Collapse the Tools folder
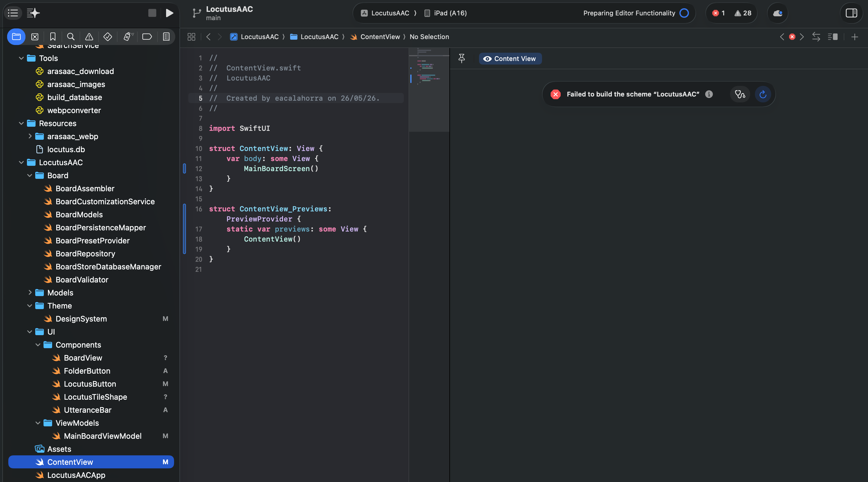Screen dimensions: 868x482 click(21, 58)
